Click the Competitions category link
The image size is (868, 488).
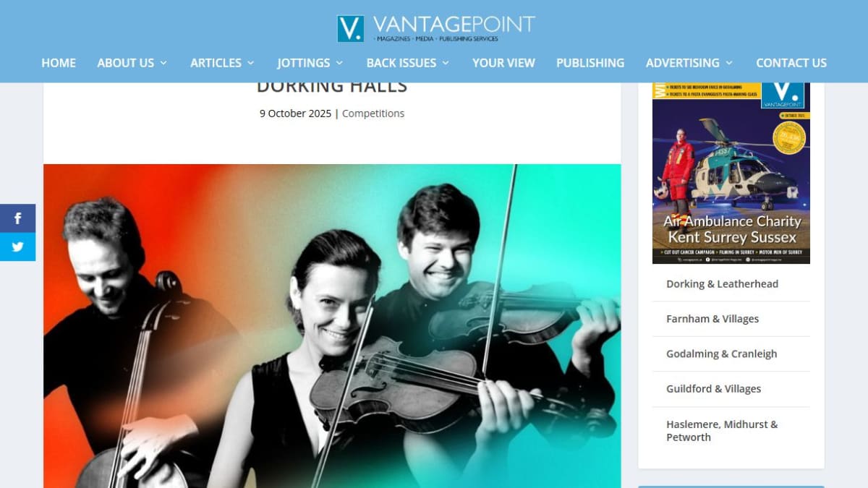point(373,114)
